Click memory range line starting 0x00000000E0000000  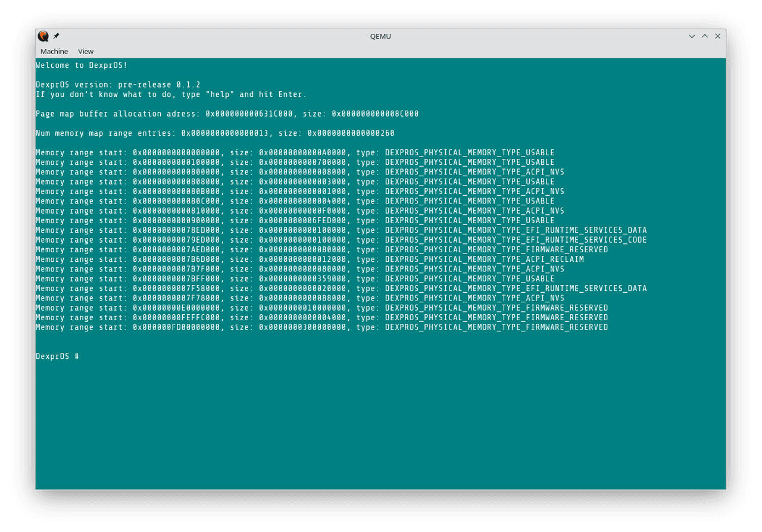322,308
